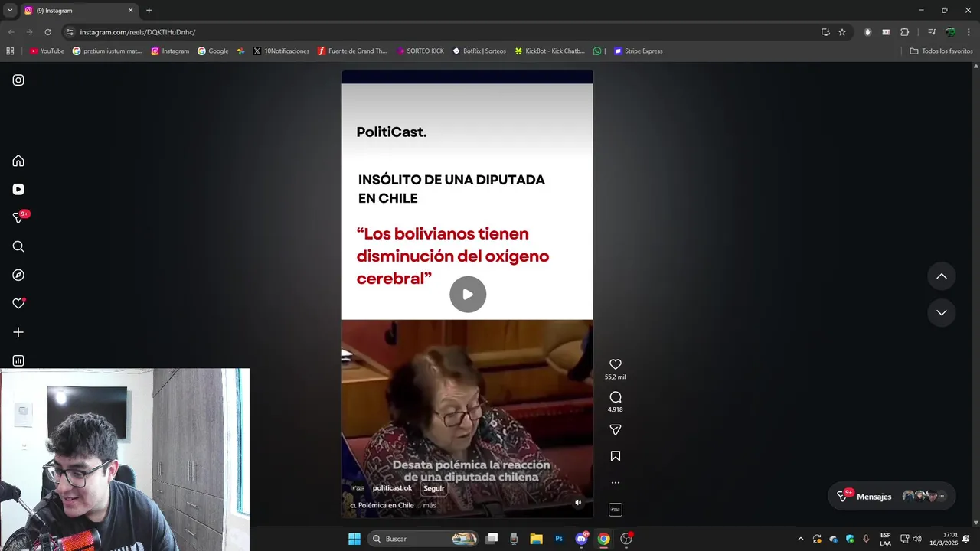Open the Stripe Express bookmark
This screenshot has height=551, width=980.
coord(638,51)
